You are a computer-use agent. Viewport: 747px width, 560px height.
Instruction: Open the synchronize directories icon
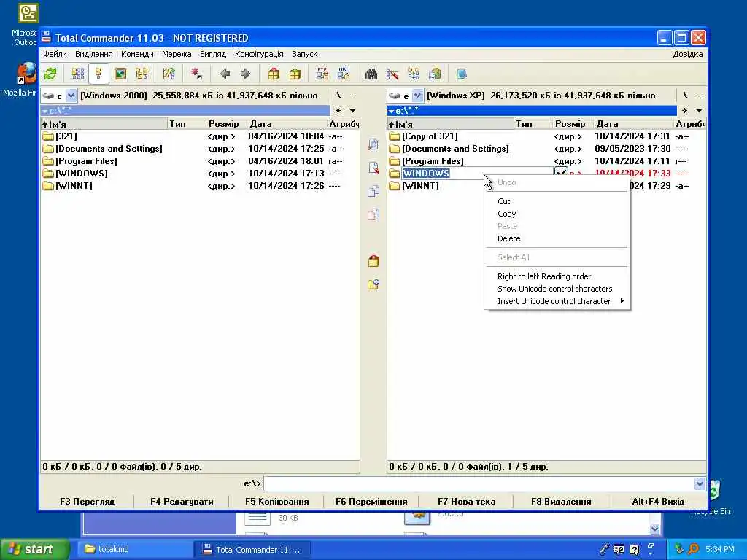[414, 74]
